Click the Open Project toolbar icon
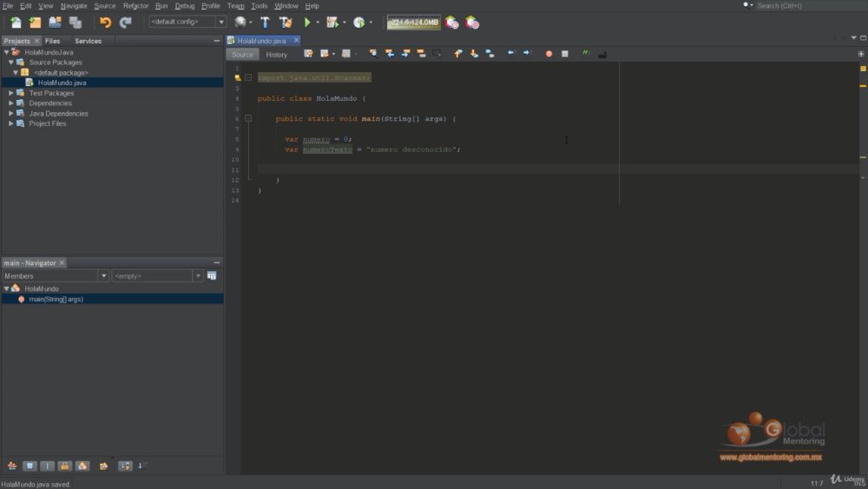Screen dimensions: 868x489 55,23
